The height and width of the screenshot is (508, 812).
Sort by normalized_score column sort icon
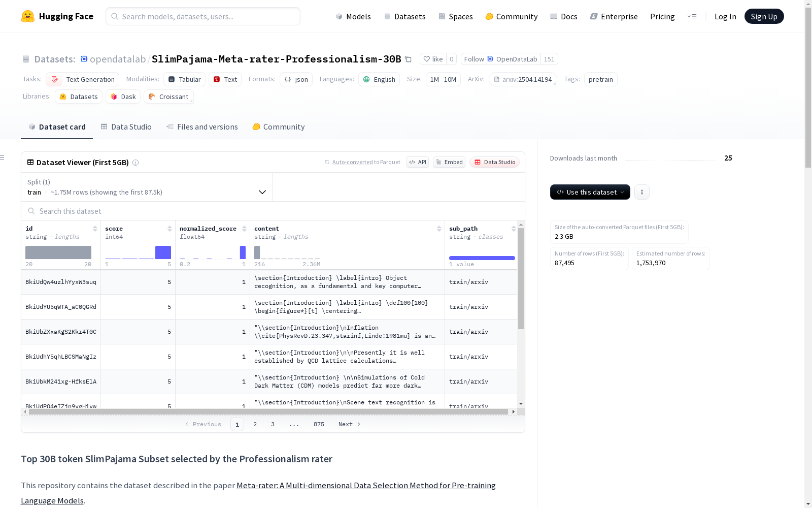[244, 229]
